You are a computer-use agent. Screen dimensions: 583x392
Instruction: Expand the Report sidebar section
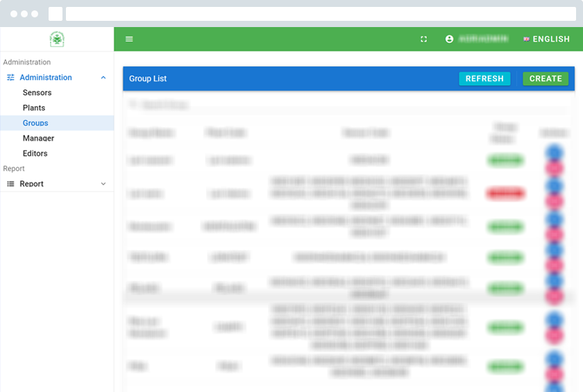[x=103, y=184]
